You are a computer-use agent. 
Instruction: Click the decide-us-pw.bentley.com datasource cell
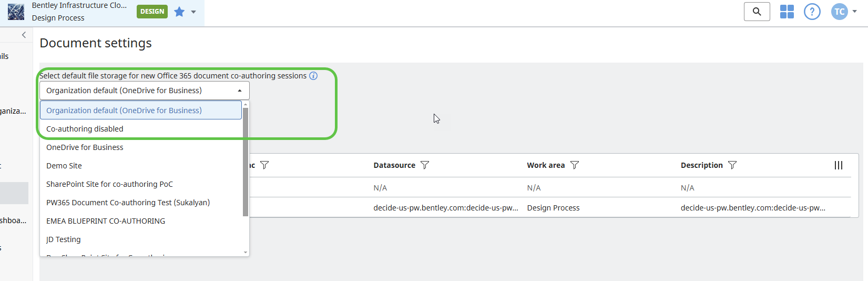coord(446,208)
